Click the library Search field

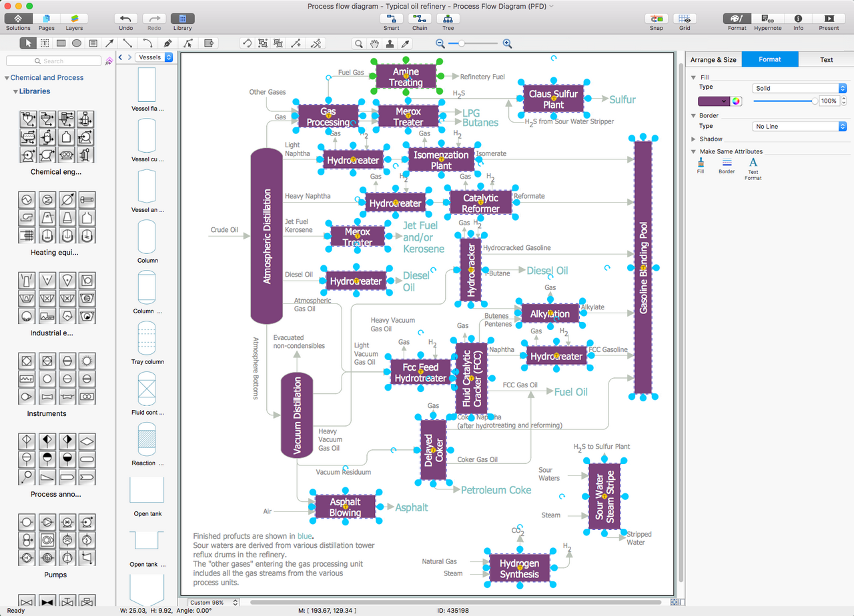click(53, 61)
